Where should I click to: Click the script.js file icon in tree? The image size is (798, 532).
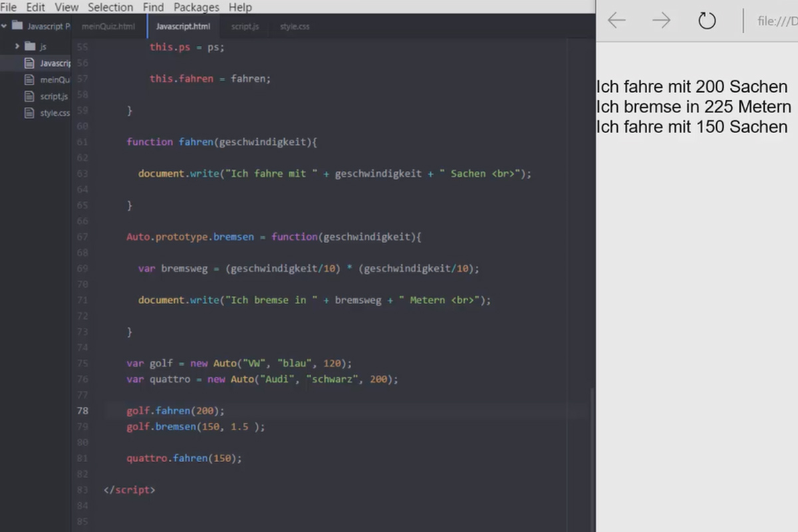coord(29,96)
